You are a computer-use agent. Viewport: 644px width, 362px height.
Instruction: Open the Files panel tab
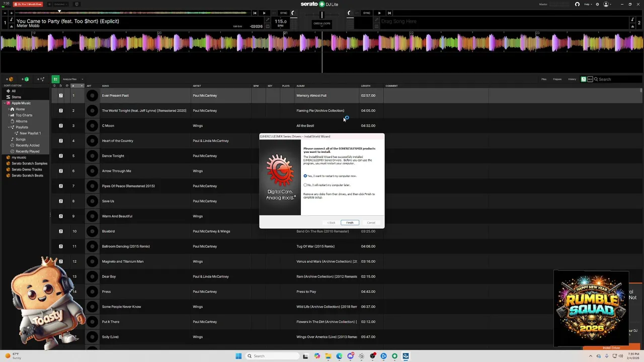click(x=544, y=79)
